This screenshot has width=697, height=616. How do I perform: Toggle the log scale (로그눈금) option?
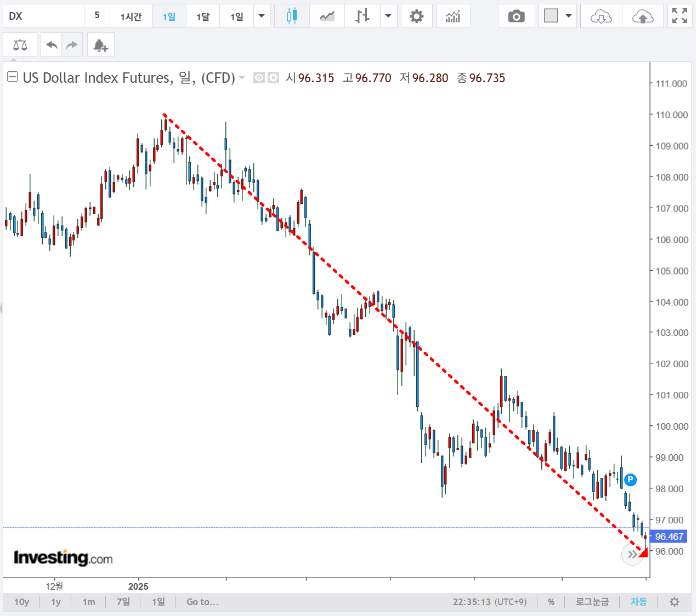(592, 602)
